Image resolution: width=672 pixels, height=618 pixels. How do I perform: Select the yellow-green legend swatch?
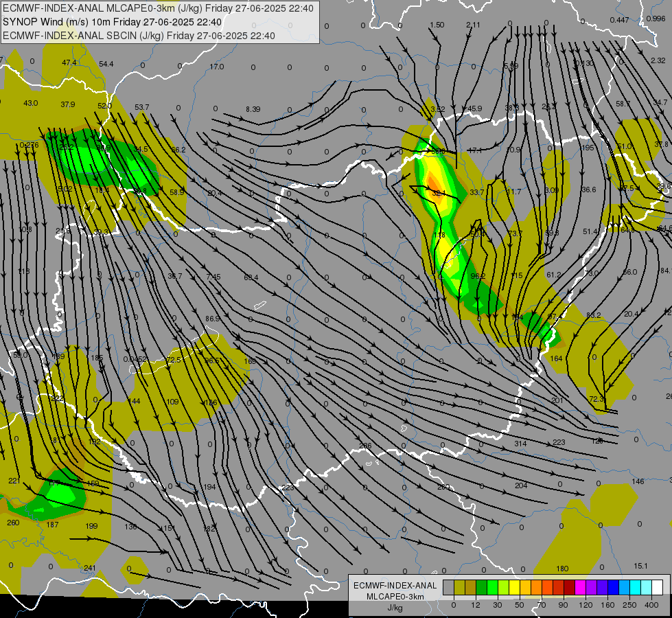pyautogui.click(x=504, y=587)
